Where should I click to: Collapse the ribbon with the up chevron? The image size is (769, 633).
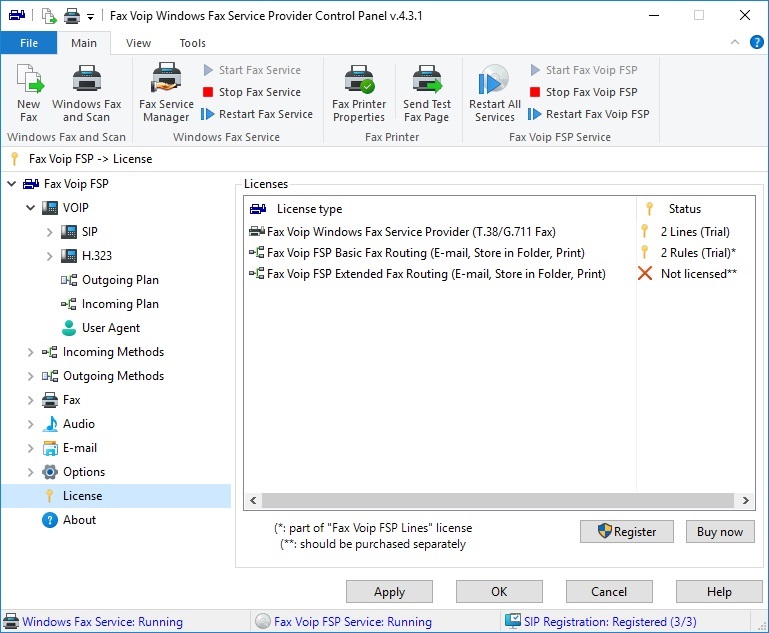click(x=735, y=42)
